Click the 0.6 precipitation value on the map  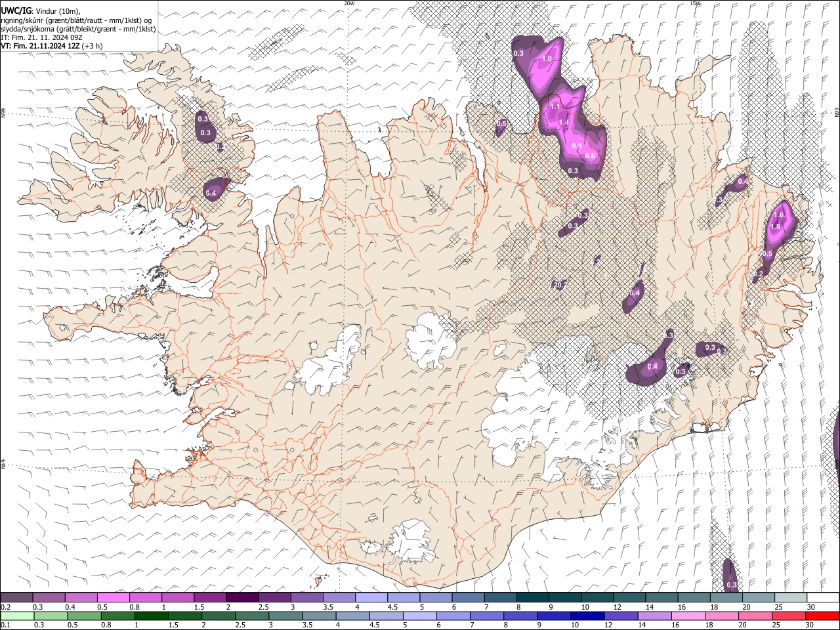click(x=590, y=156)
